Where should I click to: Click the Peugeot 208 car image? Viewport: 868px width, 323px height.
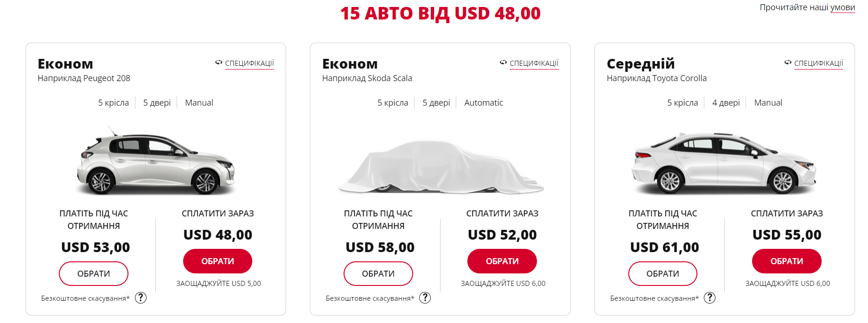click(156, 162)
